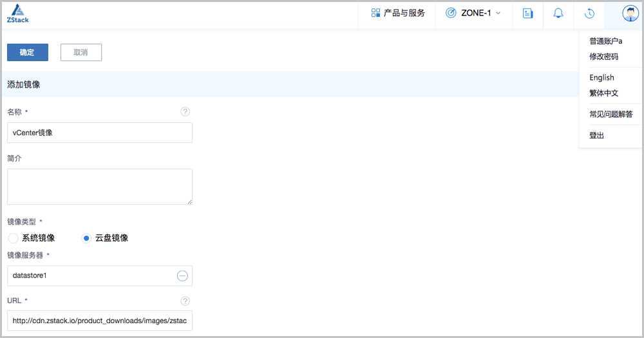Open the notification bell
The image size is (644, 338).
click(558, 14)
